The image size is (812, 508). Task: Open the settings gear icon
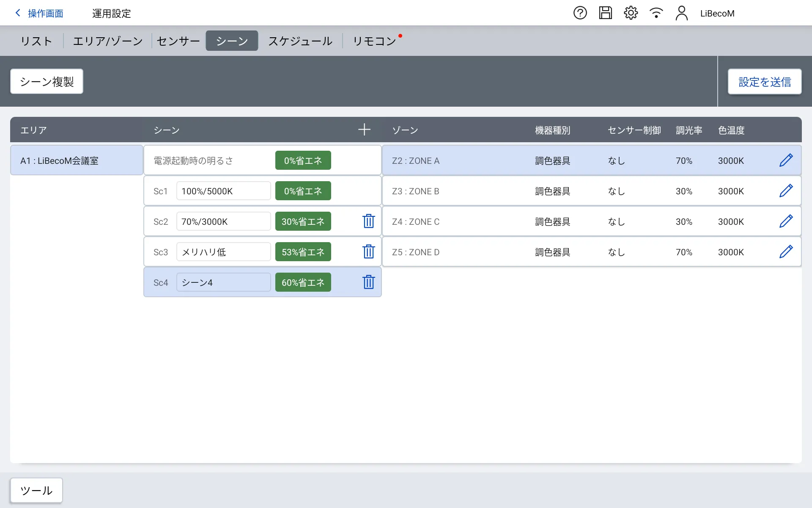[631, 13]
